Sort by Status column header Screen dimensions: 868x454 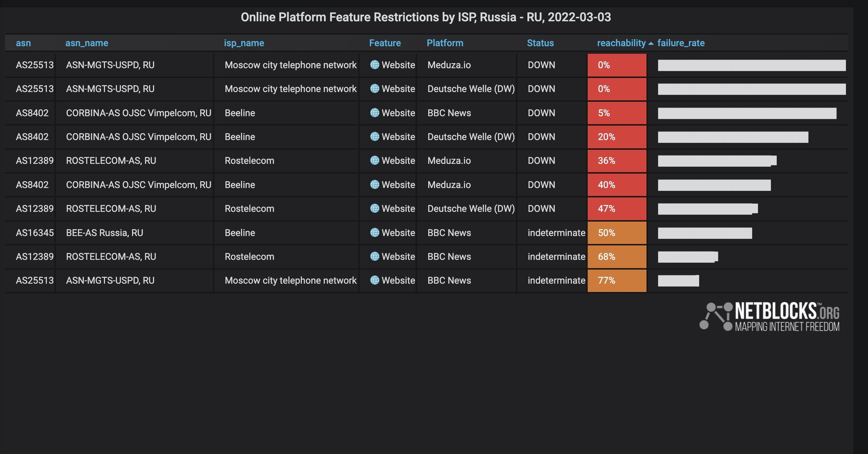pyautogui.click(x=540, y=43)
